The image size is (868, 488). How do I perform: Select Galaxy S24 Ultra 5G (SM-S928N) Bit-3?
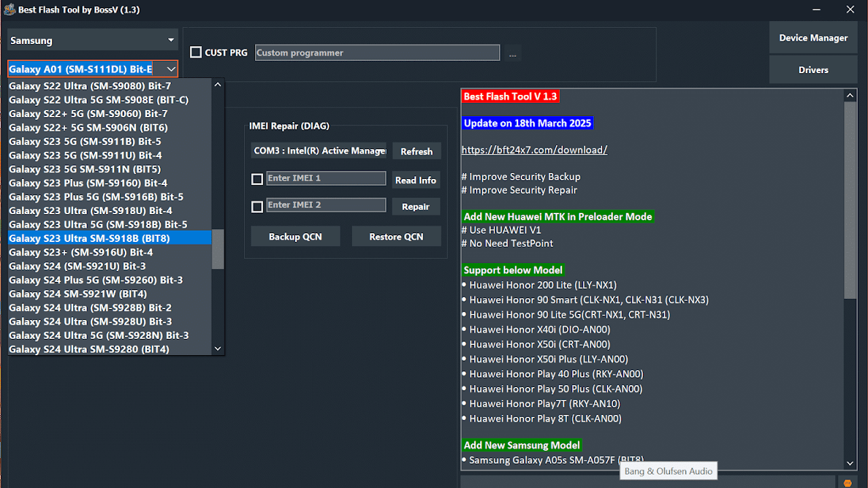(x=110, y=335)
